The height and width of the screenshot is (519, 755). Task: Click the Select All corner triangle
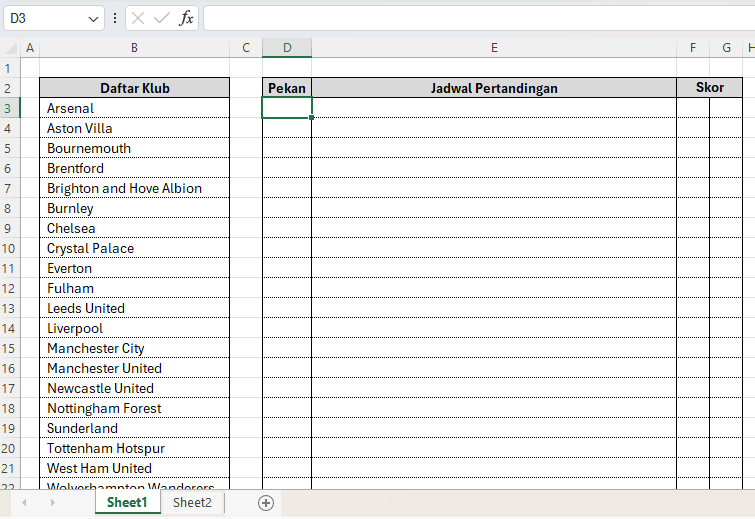[x=11, y=48]
